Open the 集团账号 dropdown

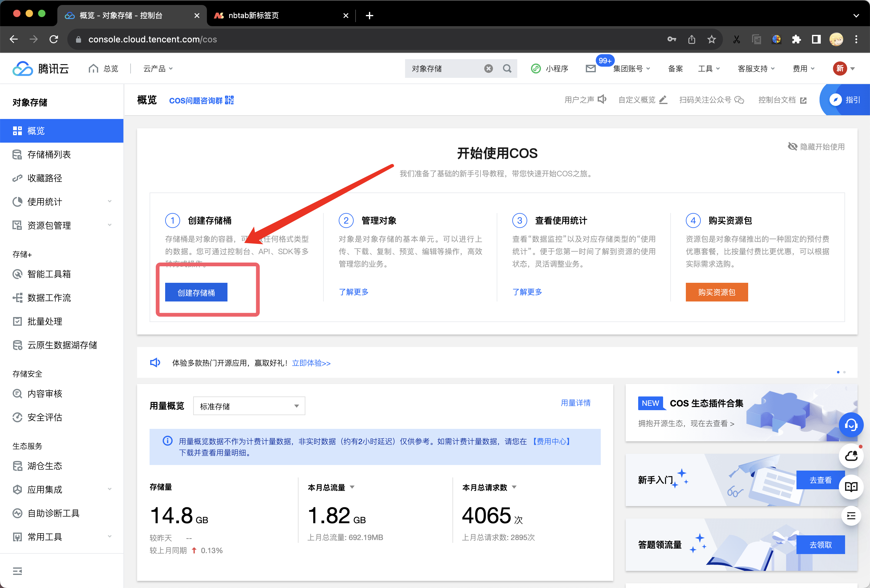(632, 69)
